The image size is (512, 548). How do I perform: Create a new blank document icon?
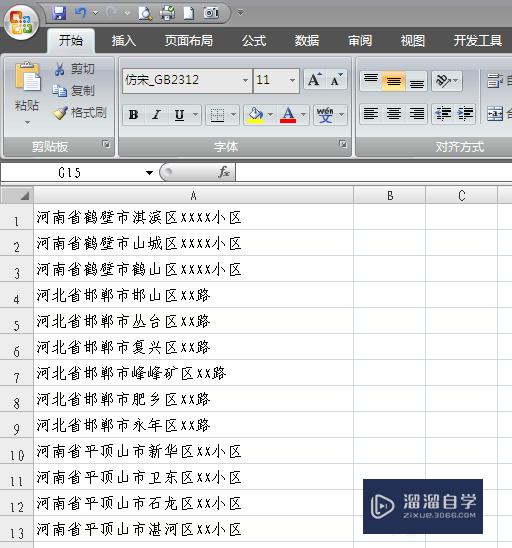pos(189,13)
